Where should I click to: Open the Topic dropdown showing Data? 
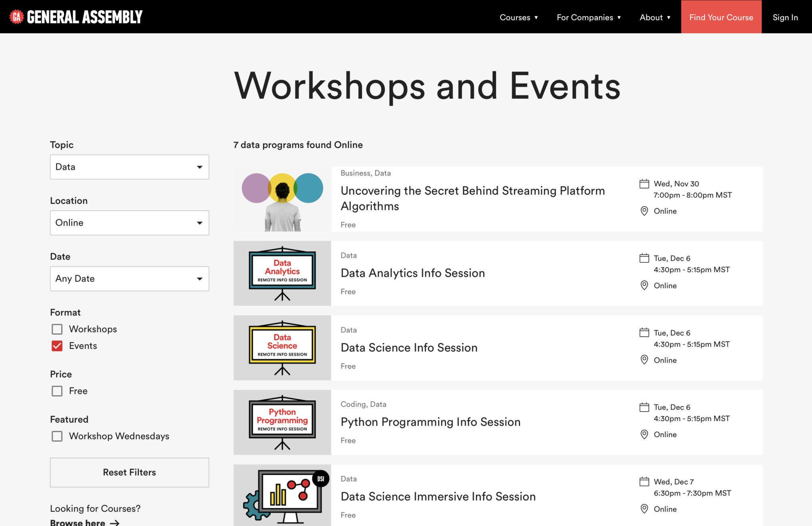(x=129, y=167)
